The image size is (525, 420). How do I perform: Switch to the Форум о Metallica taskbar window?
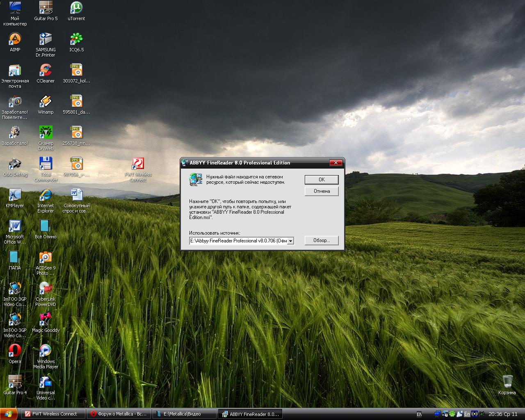[x=119, y=414]
